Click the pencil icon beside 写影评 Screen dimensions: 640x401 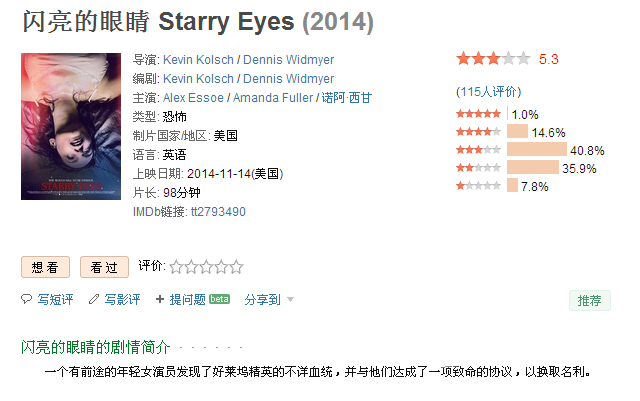(94, 299)
